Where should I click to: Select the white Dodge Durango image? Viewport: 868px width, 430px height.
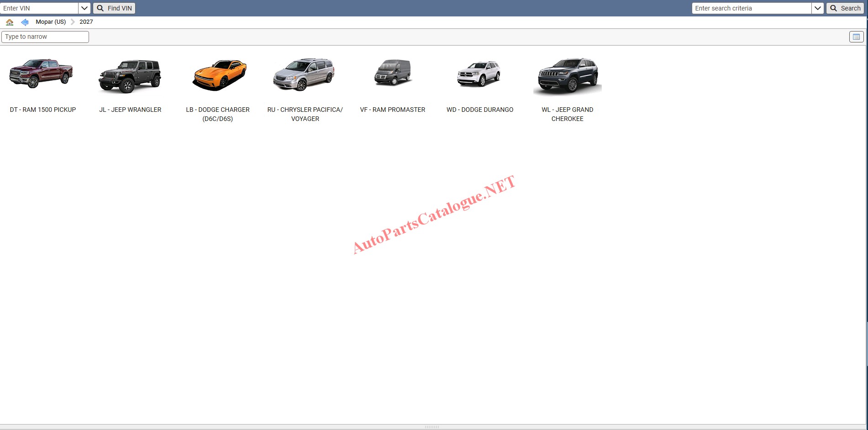[x=479, y=73]
